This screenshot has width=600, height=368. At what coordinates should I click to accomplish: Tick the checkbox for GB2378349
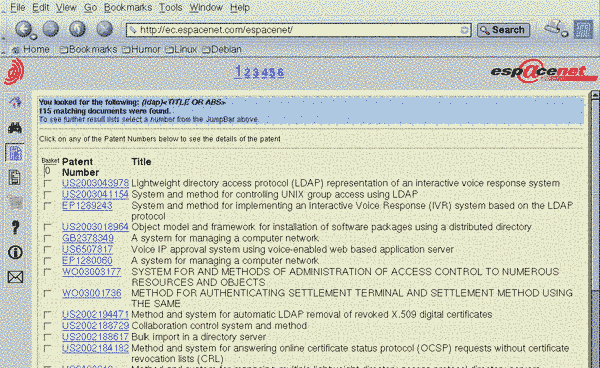pos(47,238)
